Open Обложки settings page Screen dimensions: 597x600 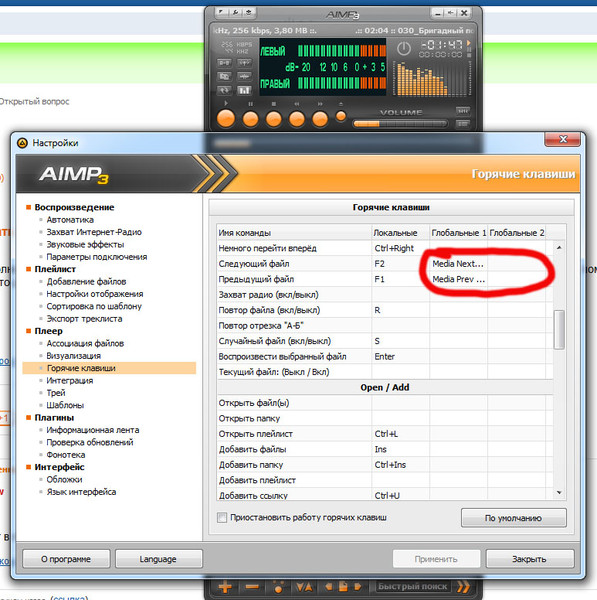[x=64, y=479]
